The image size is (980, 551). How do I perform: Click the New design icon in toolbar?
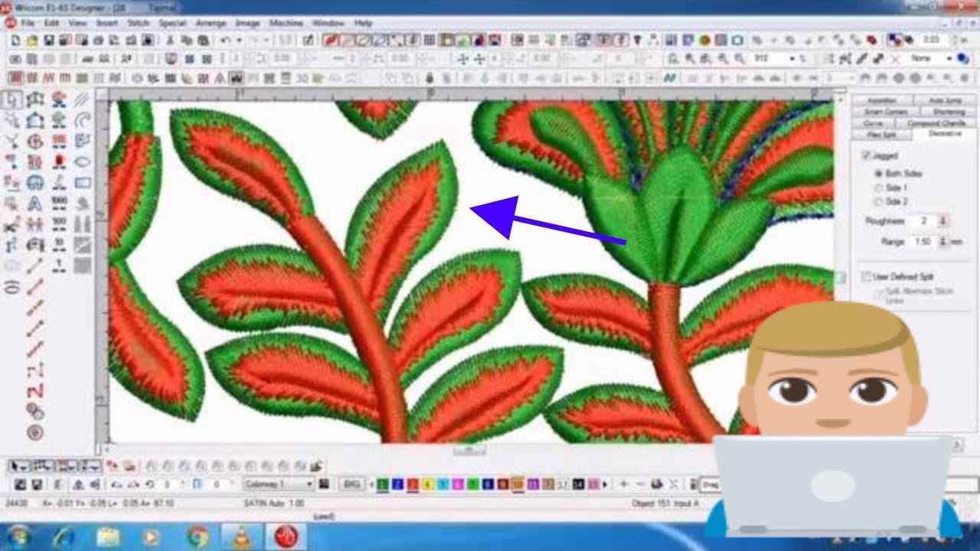tap(16, 40)
